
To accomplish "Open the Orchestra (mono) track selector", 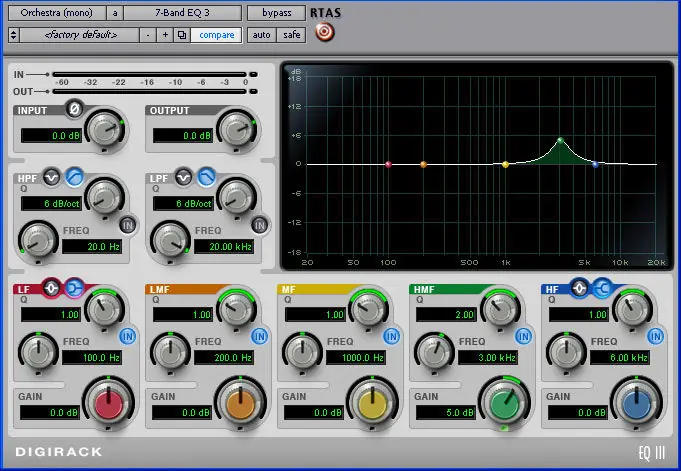I will (x=56, y=13).
